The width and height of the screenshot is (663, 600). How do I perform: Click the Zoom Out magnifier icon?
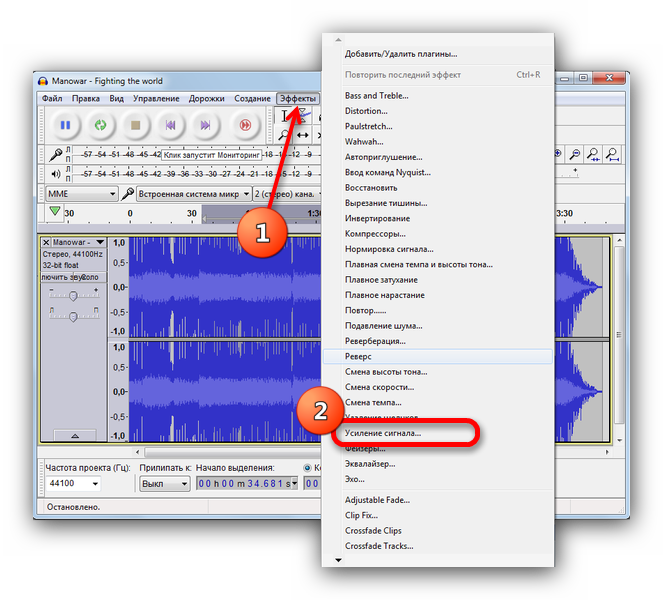[x=574, y=154]
